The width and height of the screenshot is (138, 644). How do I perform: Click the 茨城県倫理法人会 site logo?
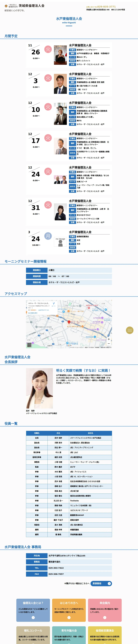24,6
